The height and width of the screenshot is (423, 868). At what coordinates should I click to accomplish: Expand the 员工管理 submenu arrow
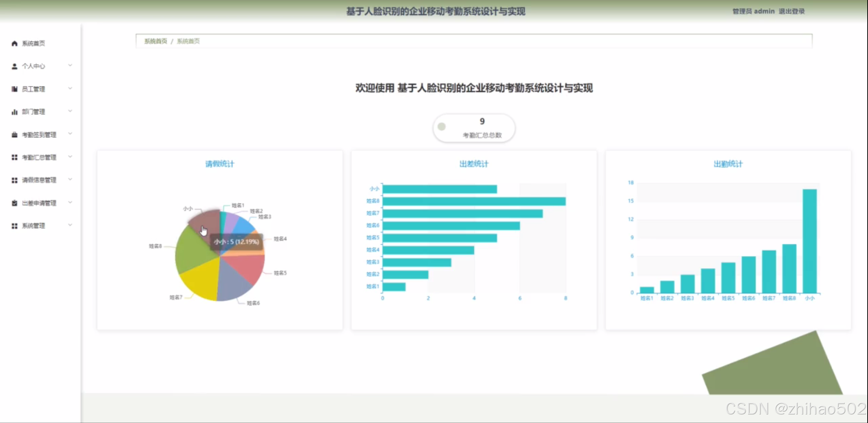pos(70,88)
